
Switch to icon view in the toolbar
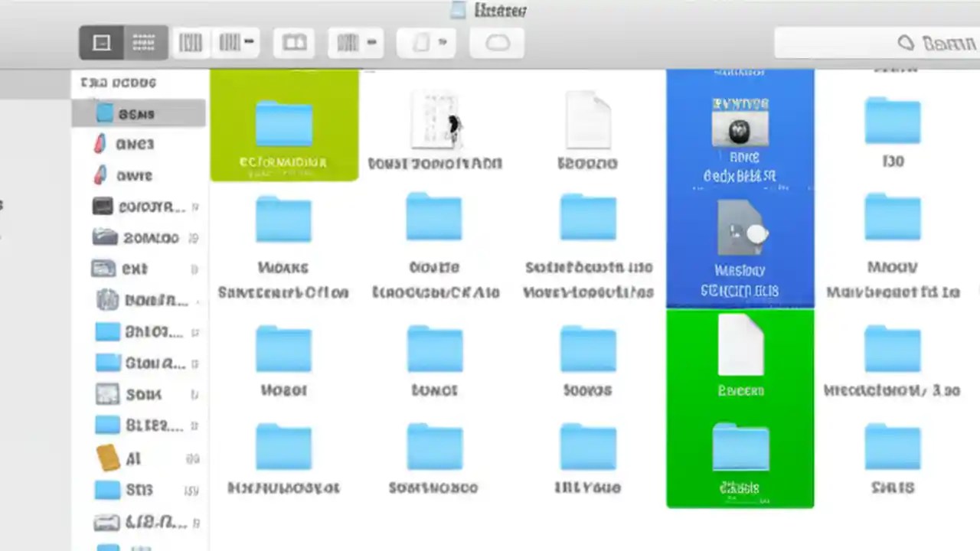(x=102, y=42)
